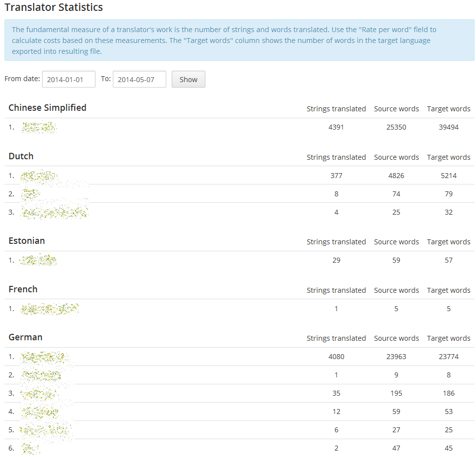Click the 25350 source words value
This screenshot has width=476, height=457.
(396, 127)
